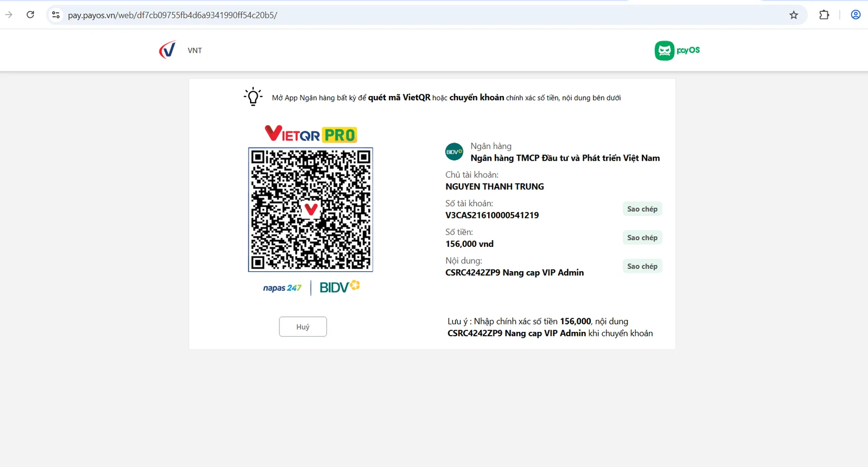This screenshot has height=467, width=868.
Task: Click the lightbulb hint icon
Action: [253, 97]
